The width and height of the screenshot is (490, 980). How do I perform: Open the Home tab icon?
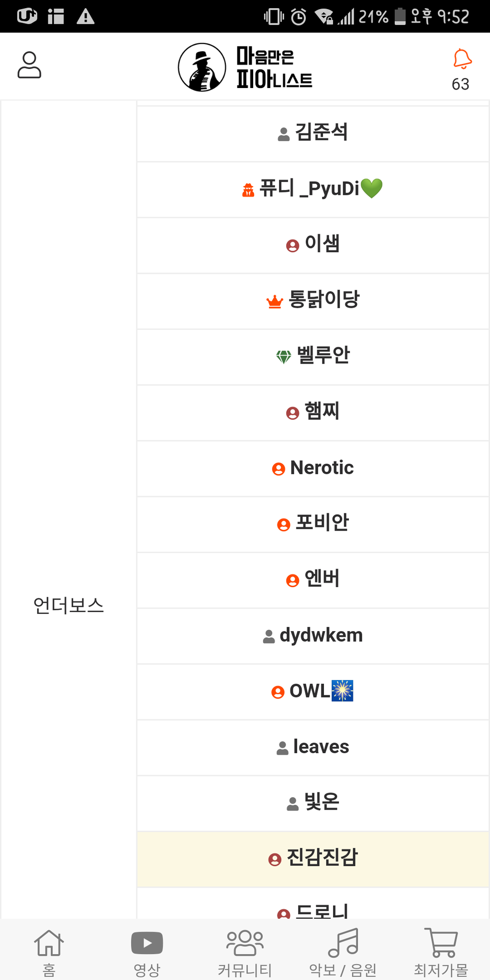click(49, 943)
